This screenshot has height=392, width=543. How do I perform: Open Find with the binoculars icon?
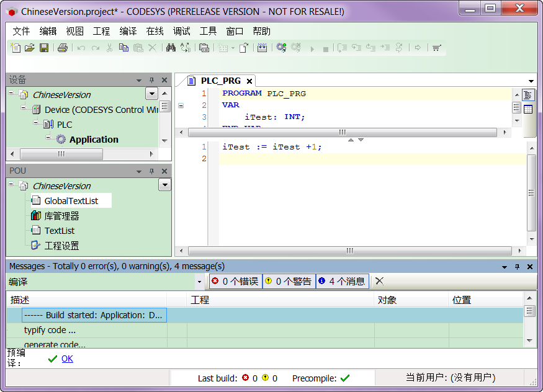pyautogui.click(x=171, y=48)
